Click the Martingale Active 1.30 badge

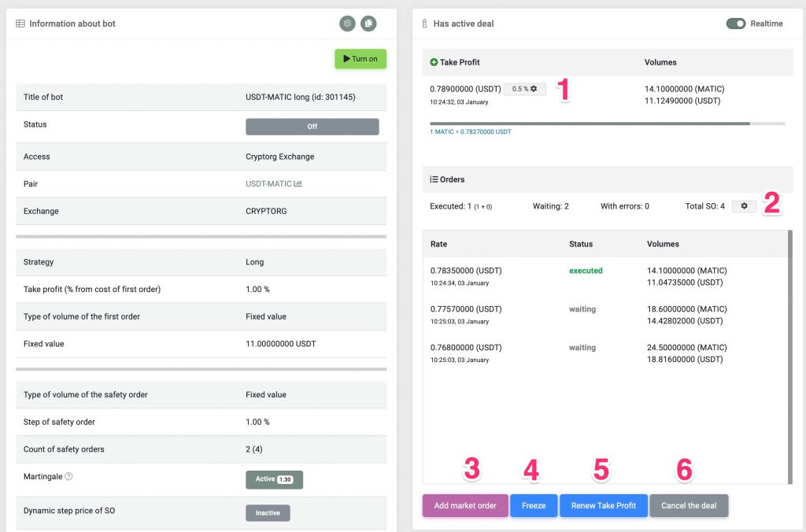(x=274, y=479)
